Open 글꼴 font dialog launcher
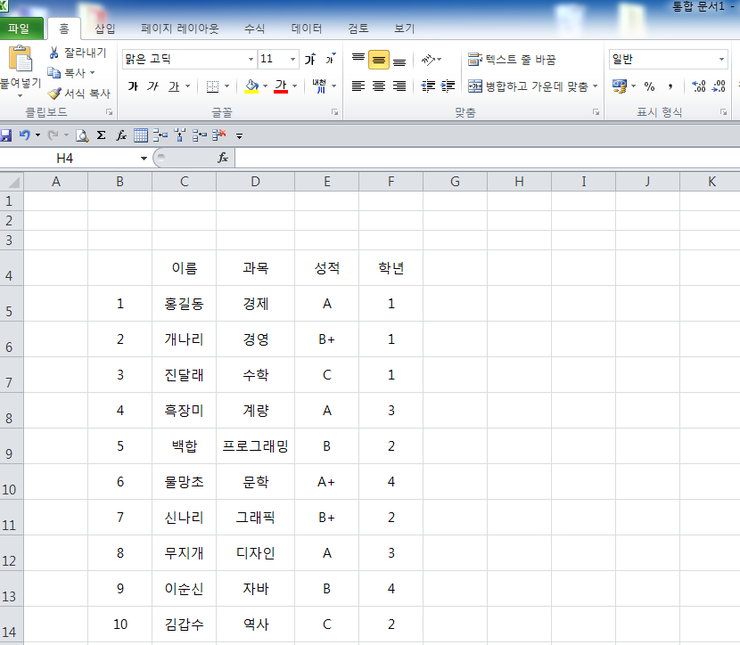The height and width of the screenshot is (645, 740). pos(335,112)
